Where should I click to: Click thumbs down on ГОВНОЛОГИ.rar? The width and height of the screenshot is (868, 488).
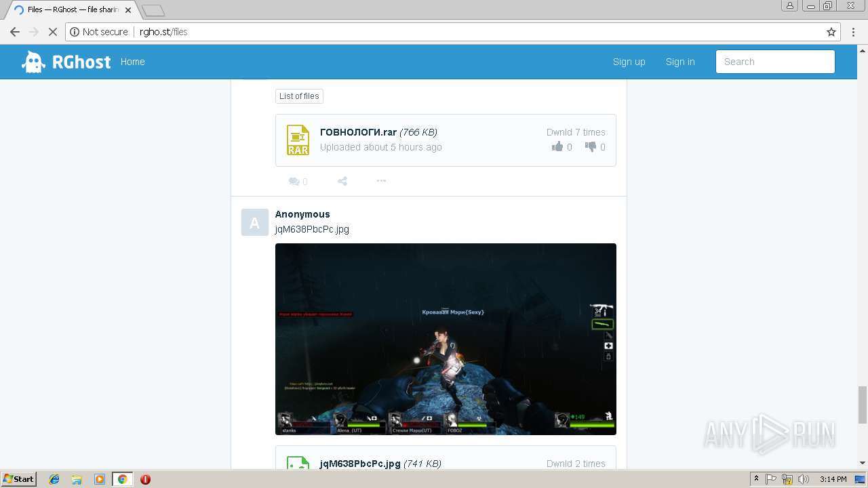pyautogui.click(x=591, y=147)
